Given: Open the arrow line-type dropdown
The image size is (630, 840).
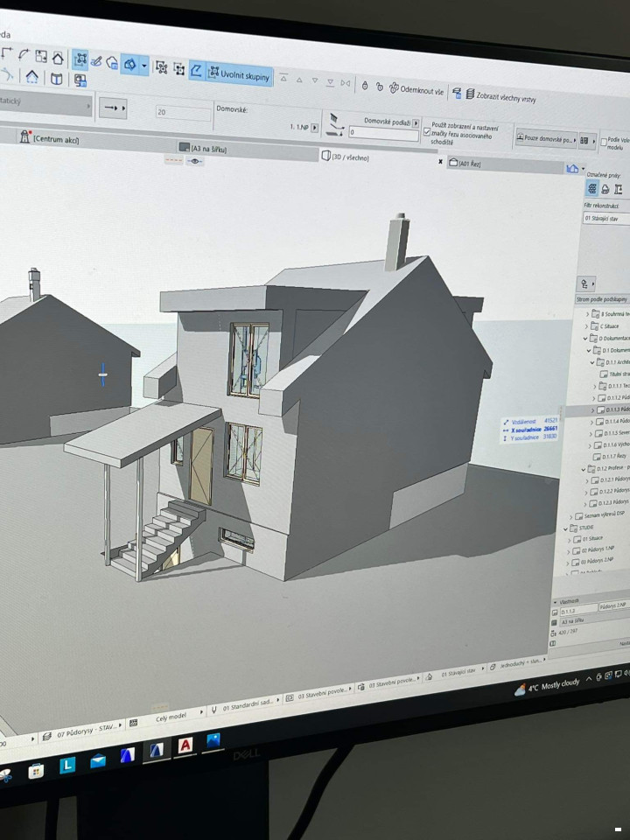Looking at the screenshot, I should pyautogui.click(x=113, y=108).
